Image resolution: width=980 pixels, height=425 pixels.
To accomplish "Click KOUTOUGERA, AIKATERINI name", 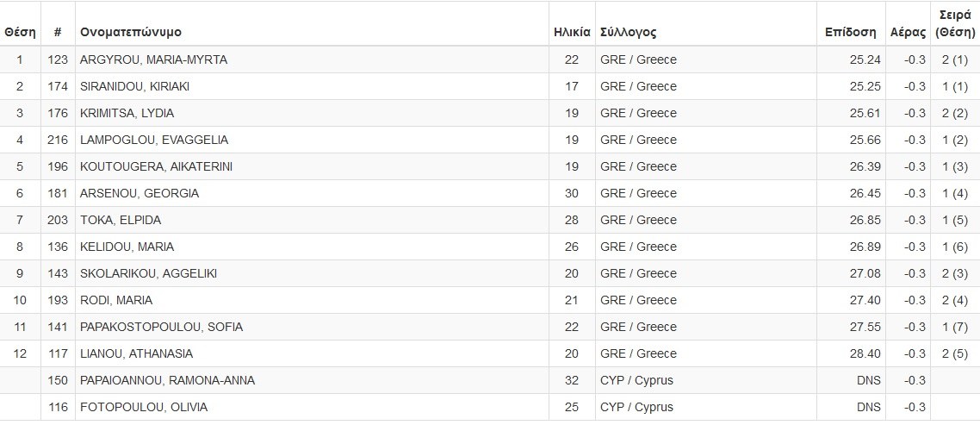I will point(156,166).
